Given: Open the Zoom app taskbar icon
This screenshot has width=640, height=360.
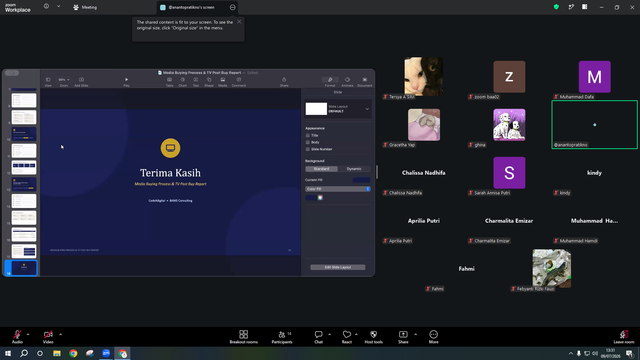Looking at the screenshot, I should click(106, 353).
